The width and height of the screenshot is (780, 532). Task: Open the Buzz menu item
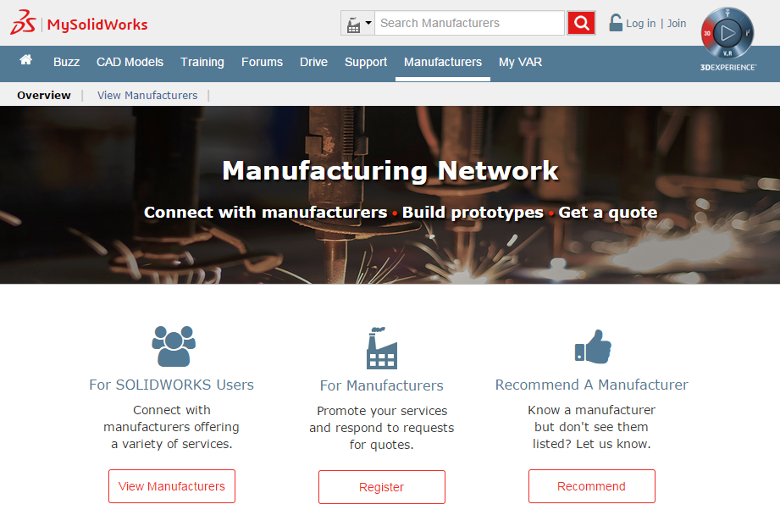67,62
